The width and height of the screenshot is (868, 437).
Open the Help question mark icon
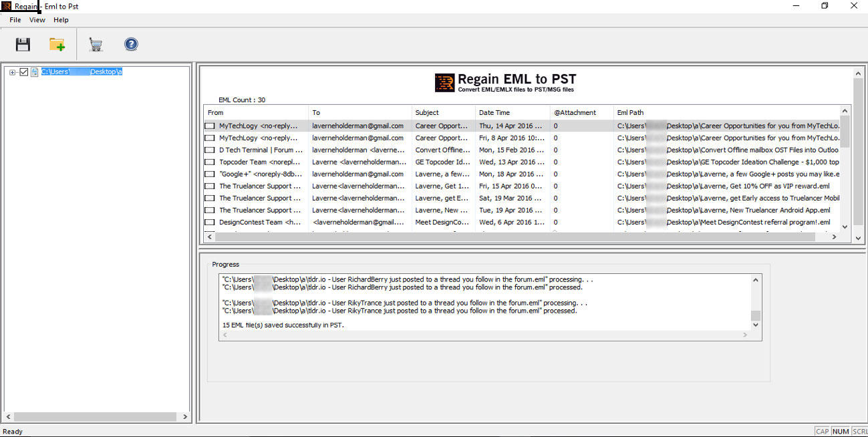click(x=132, y=44)
